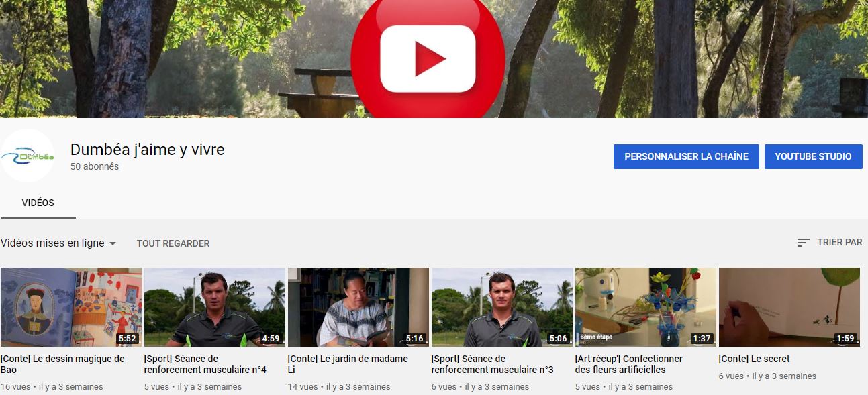Open the TRIER PAR sort label

(x=840, y=242)
